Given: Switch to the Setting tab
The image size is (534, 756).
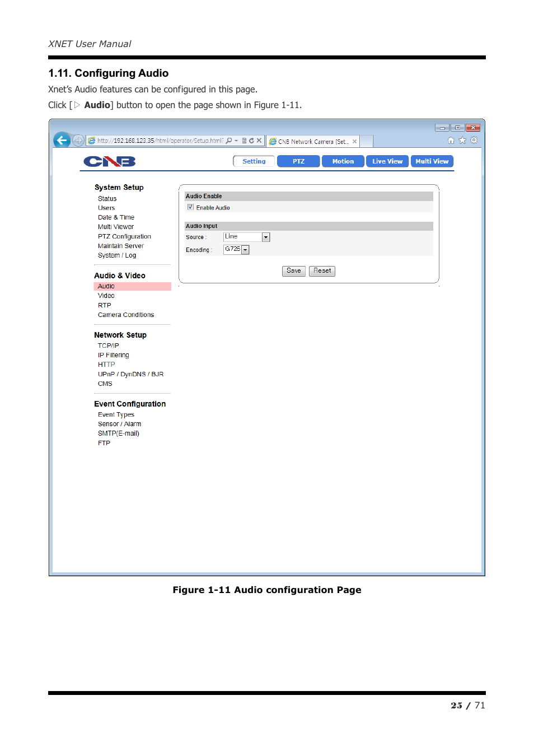Looking at the screenshot, I should 254,161.
